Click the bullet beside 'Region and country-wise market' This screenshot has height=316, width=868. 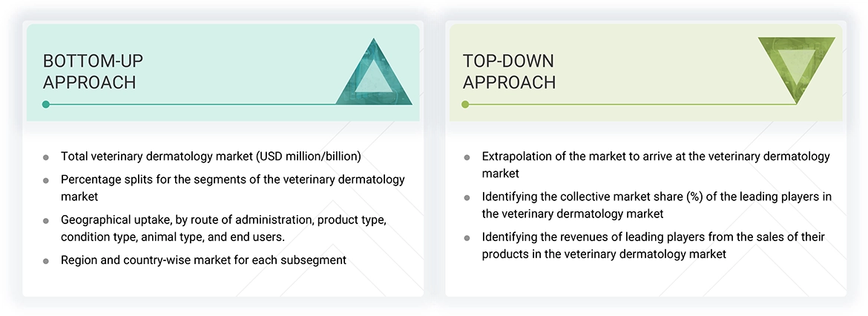pyautogui.click(x=46, y=261)
